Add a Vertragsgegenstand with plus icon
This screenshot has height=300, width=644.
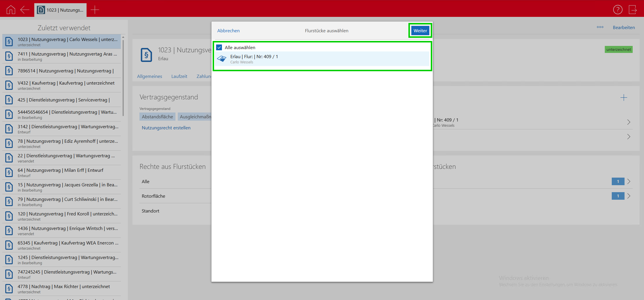[623, 98]
